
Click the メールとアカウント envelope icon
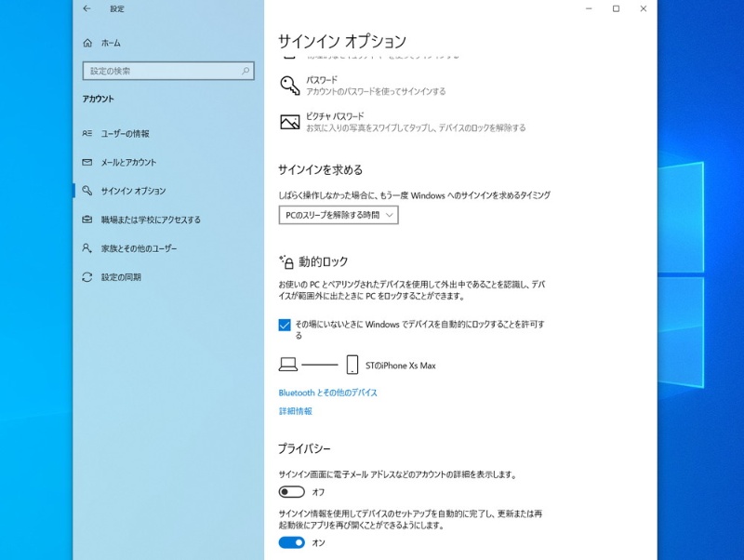pos(86,163)
